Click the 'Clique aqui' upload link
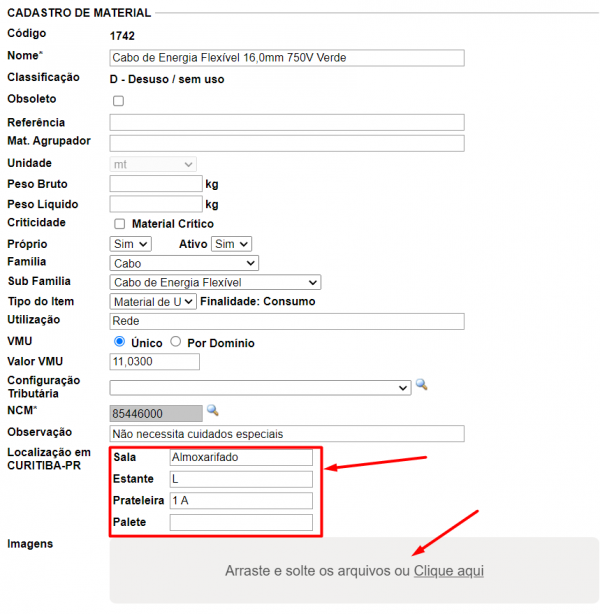This screenshot has width=600, height=614. (448, 570)
